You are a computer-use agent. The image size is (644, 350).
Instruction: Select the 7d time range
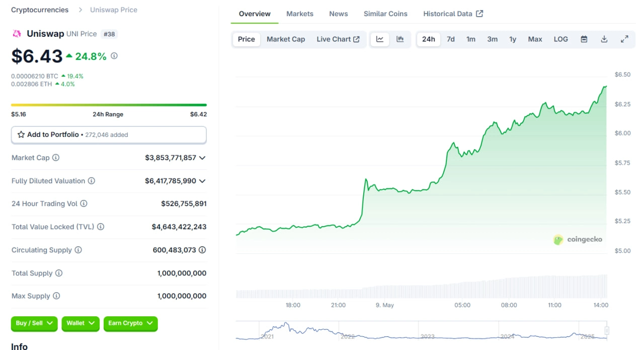tap(451, 39)
